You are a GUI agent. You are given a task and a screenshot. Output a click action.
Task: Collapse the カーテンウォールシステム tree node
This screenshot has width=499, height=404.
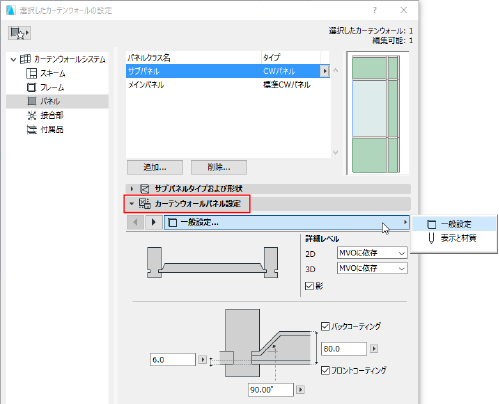coord(13,60)
